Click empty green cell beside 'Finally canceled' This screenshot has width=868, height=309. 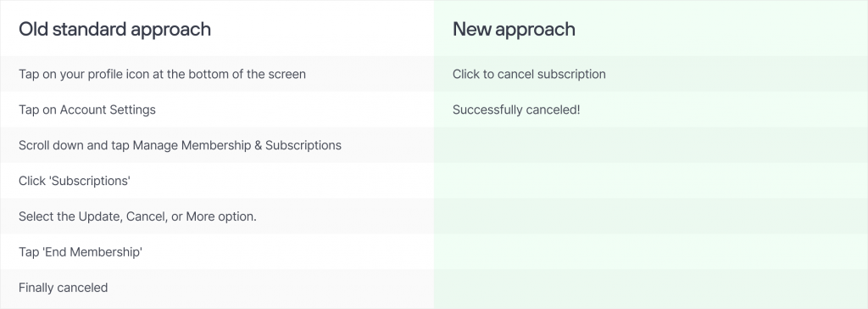[651, 287]
